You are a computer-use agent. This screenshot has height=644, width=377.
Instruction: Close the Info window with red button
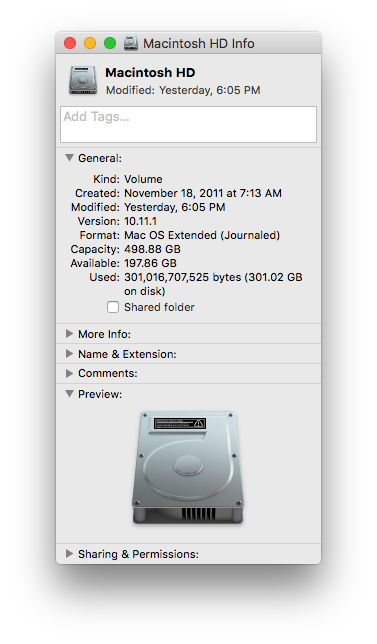[x=70, y=43]
